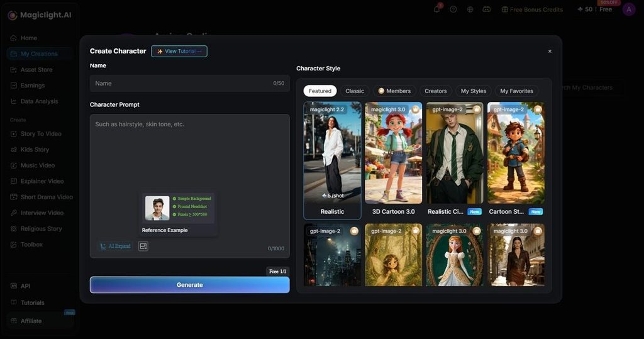Open the user avatar A
The width and height of the screenshot is (644, 339).
(x=629, y=9)
